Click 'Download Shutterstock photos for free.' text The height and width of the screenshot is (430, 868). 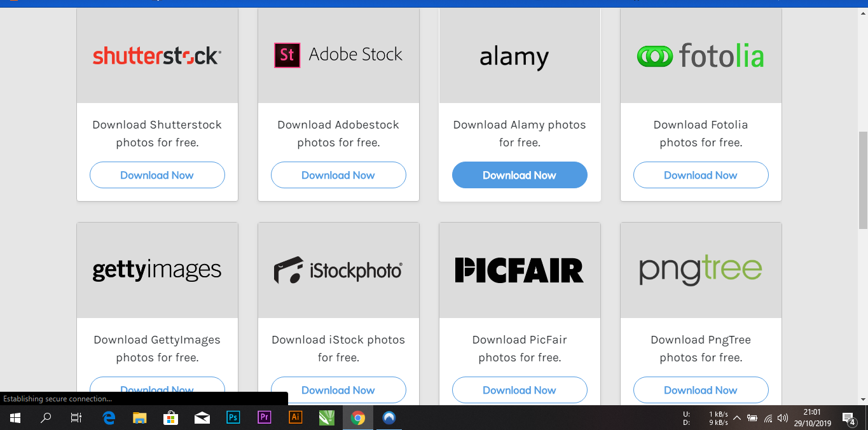coord(157,134)
